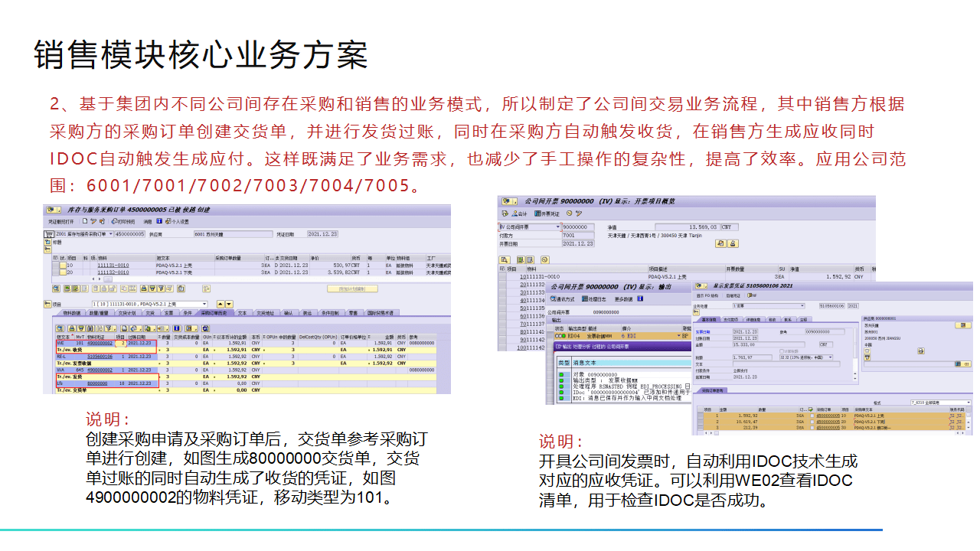Click 更多数据 button in output window
The width and height of the screenshot is (980, 551).
624,299
